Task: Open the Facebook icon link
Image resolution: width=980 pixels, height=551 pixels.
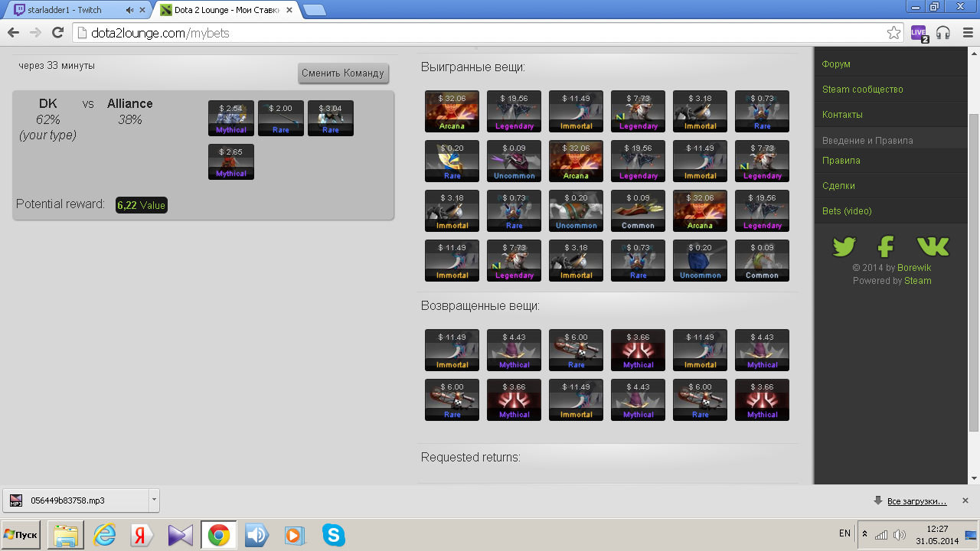Action: coord(886,246)
